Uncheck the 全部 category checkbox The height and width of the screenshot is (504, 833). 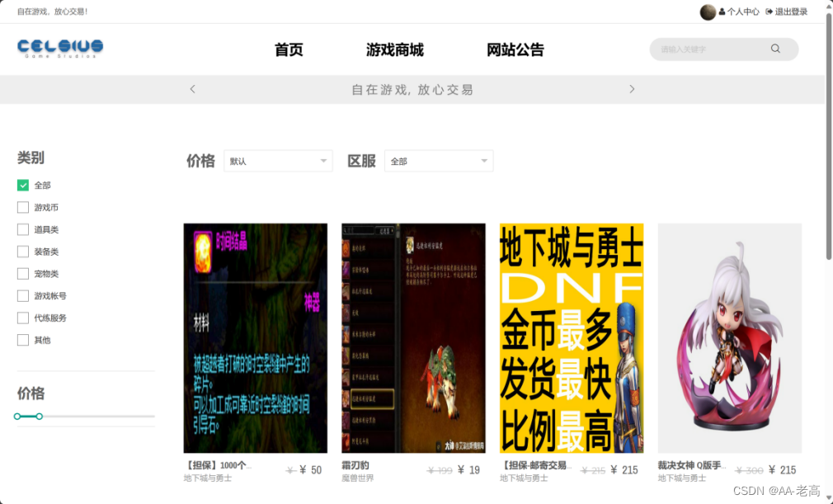[x=23, y=186]
